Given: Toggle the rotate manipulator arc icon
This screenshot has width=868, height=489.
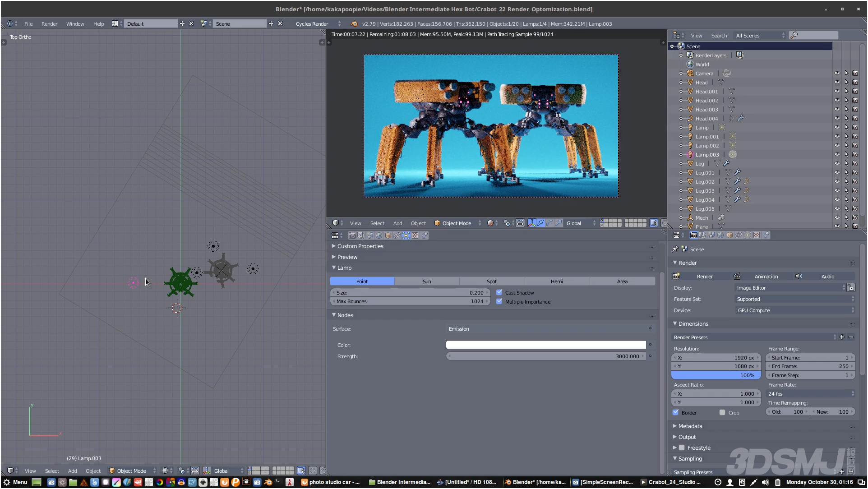Looking at the screenshot, I should [549, 223].
